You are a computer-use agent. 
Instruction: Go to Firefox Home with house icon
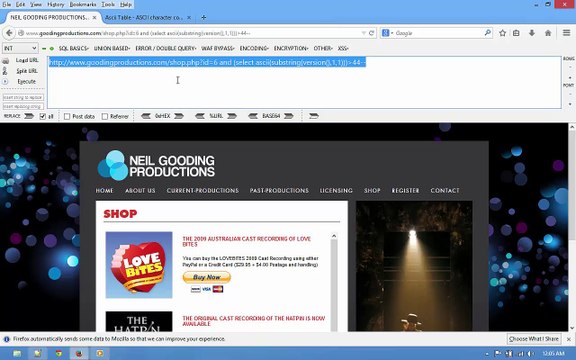pos(548,33)
